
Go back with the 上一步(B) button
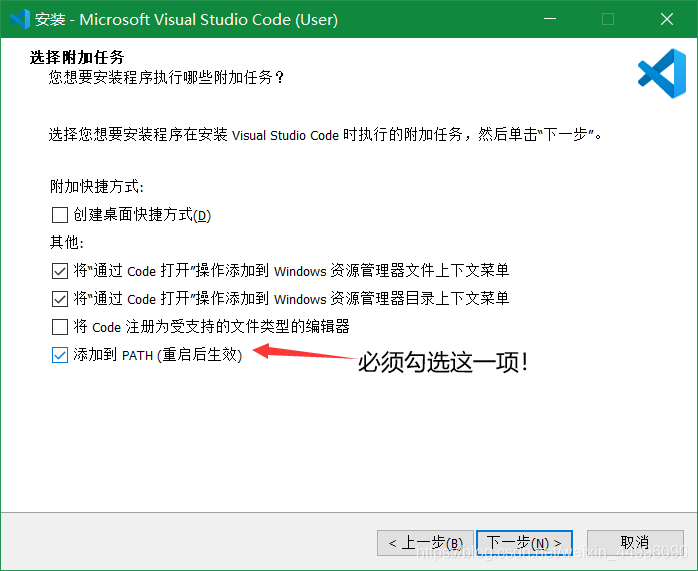(x=425, y=543)
